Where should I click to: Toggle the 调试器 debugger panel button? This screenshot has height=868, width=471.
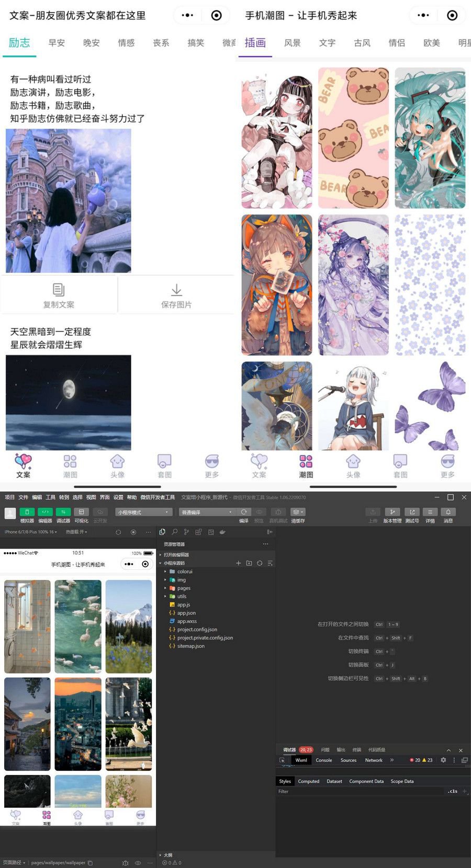pos(63,512)
